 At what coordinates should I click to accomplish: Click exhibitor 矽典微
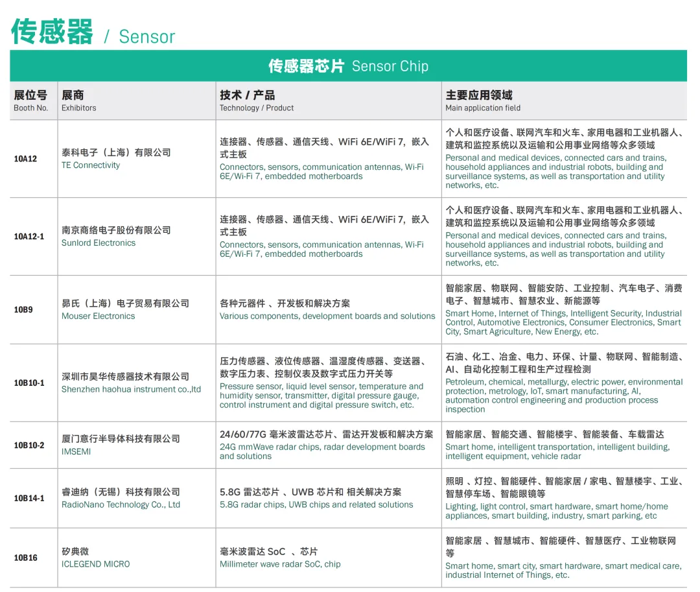coord(75,551)
